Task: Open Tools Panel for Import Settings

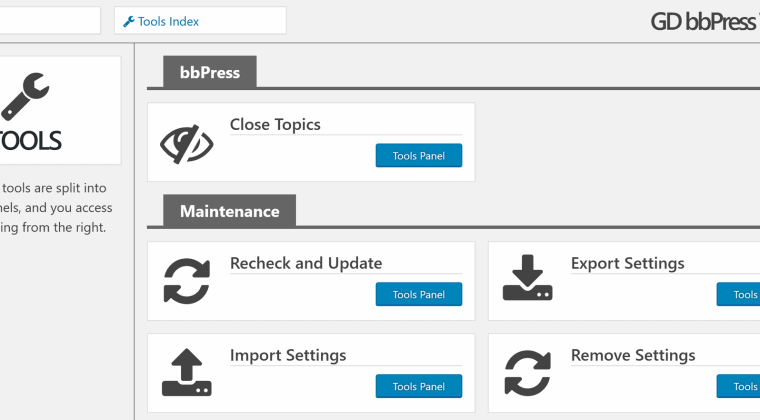Action: (x=419, y=386)
